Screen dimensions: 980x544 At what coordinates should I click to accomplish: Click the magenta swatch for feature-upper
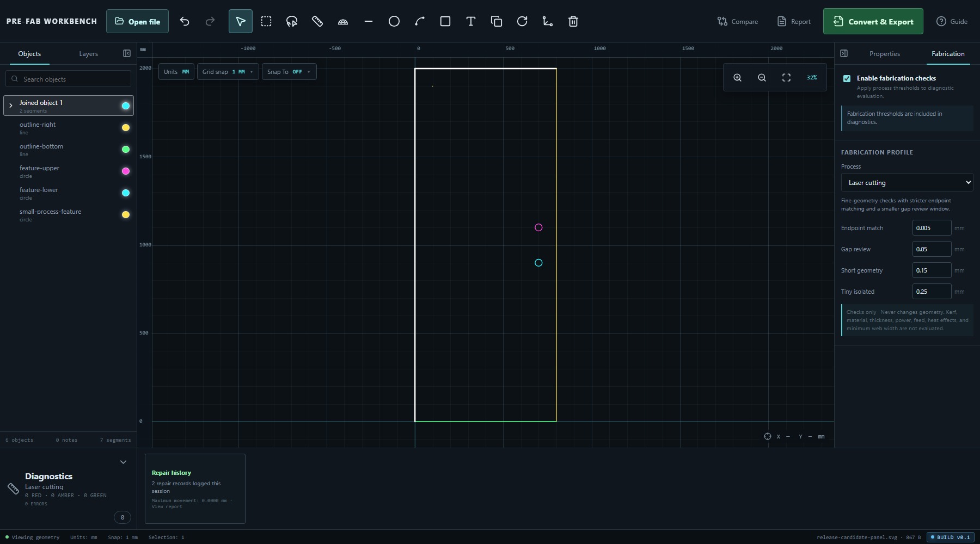[x=126, y=171]
